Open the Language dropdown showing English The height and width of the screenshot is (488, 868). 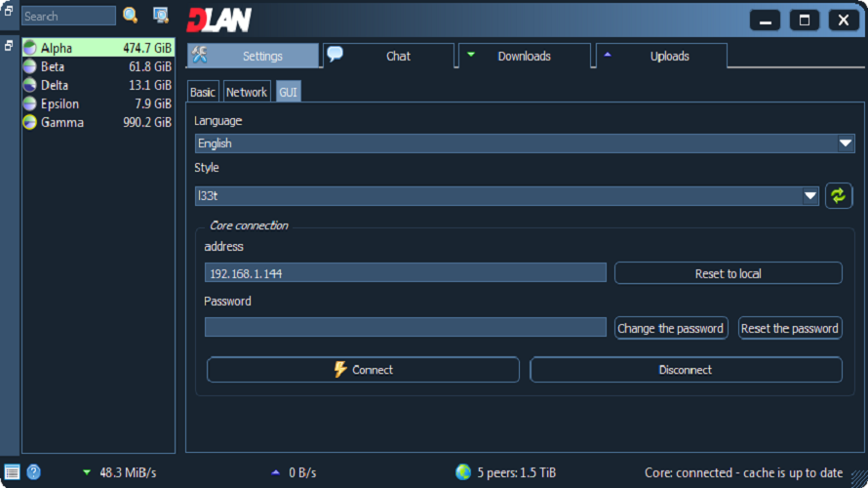525,143
